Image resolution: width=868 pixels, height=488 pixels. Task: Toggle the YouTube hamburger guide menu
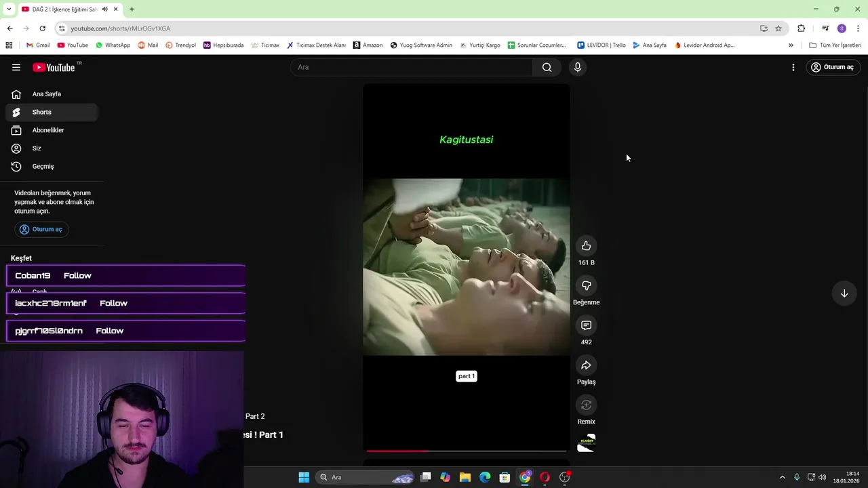16,67
